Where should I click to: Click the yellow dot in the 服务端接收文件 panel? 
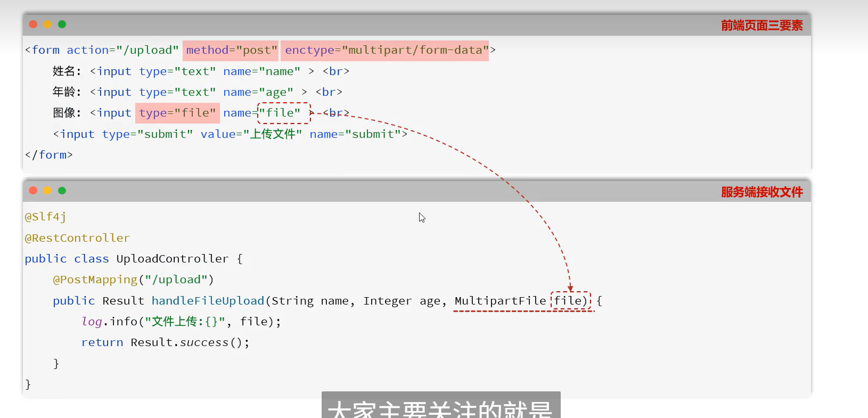[x=47, y=191]
